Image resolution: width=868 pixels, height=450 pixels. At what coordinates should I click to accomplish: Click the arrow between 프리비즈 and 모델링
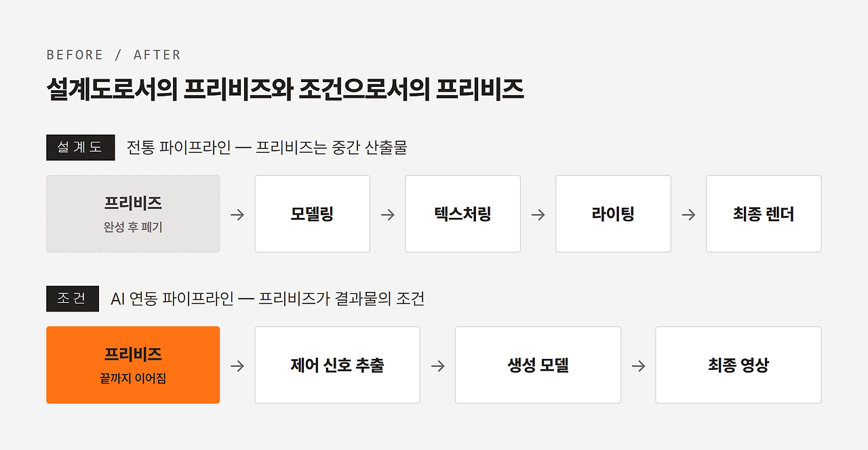[237, 214]
